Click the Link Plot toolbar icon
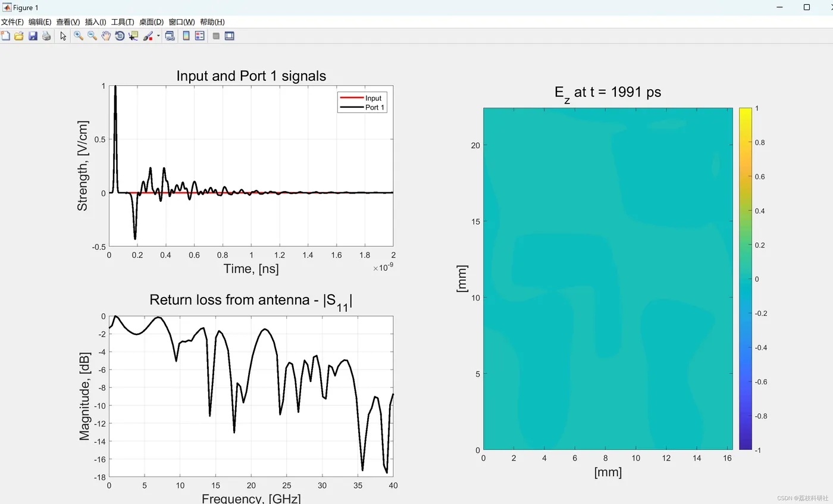This screenshot has width=833, height=504. pos(170,36)
